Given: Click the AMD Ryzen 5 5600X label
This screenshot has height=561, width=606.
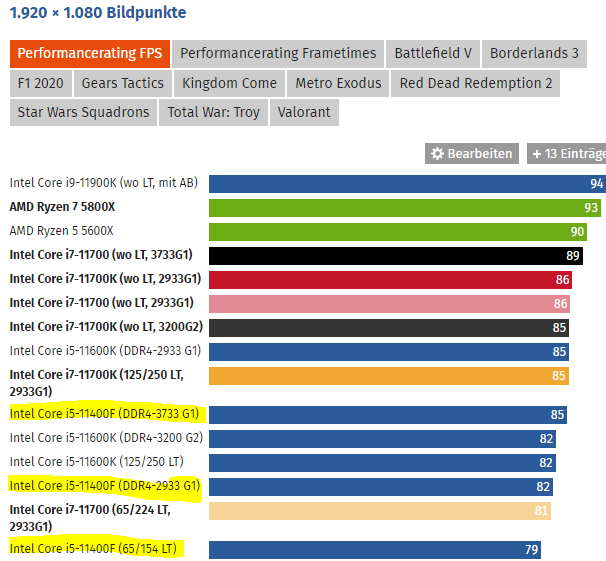Looking at the screenshot, I should (x=61, y=231).
